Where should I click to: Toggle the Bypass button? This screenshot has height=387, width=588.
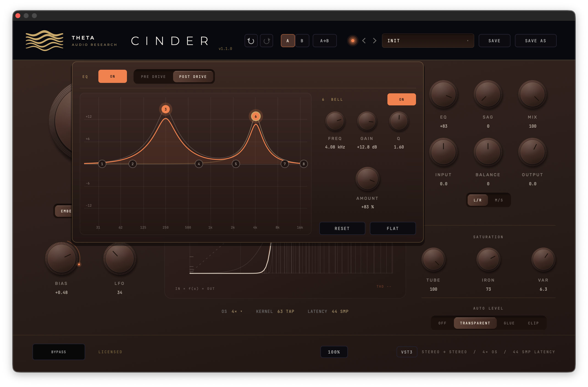pyautogui.click(x=59, y=352)
